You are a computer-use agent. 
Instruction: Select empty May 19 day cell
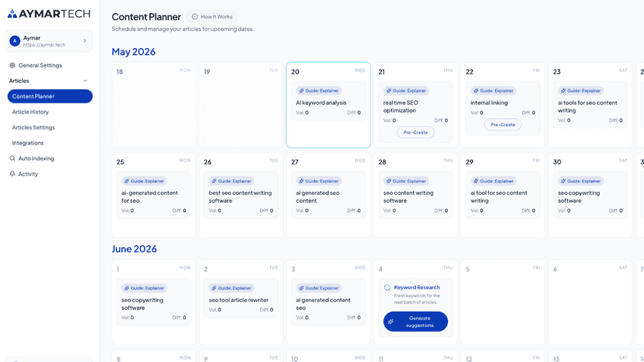click(x=241, y=105)
